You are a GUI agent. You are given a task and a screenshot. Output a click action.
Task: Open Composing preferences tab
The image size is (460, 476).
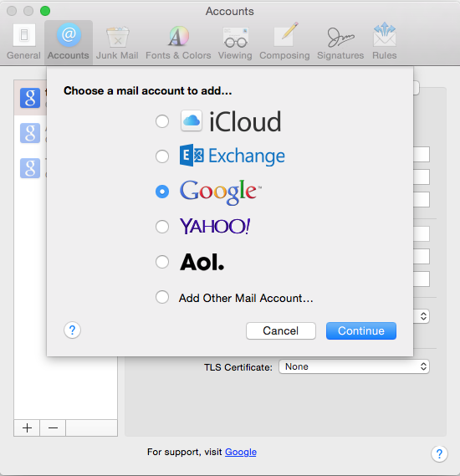pyautogui.click(x=284, y=42)
